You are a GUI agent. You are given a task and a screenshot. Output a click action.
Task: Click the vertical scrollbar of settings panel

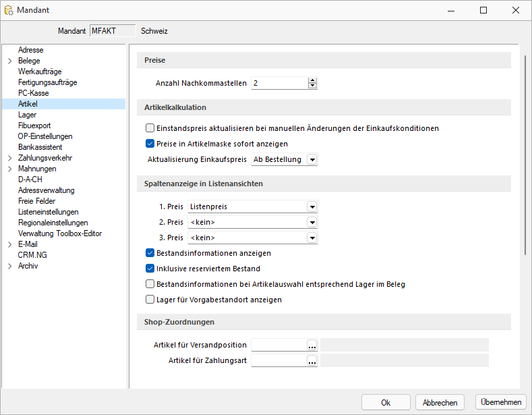point(525,155)
